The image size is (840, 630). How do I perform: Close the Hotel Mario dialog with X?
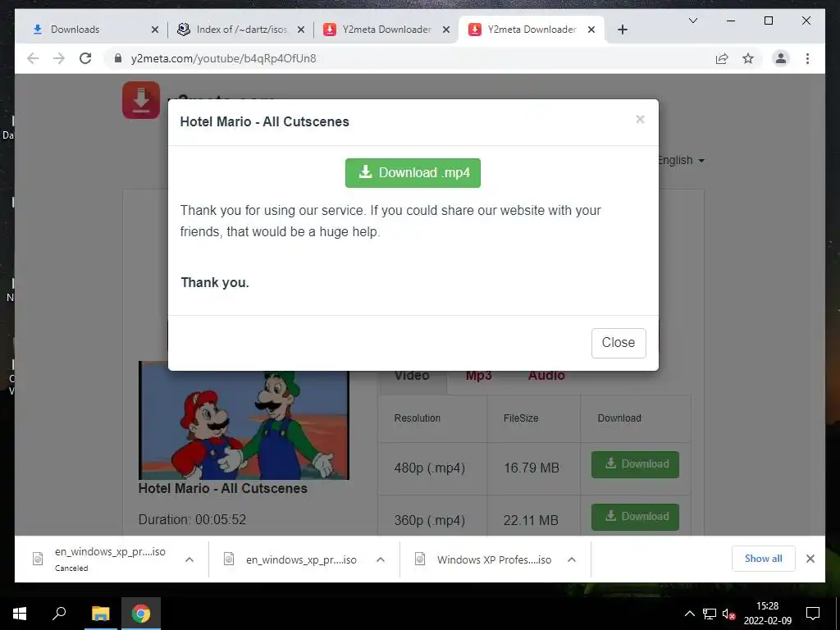pos(640,120)
